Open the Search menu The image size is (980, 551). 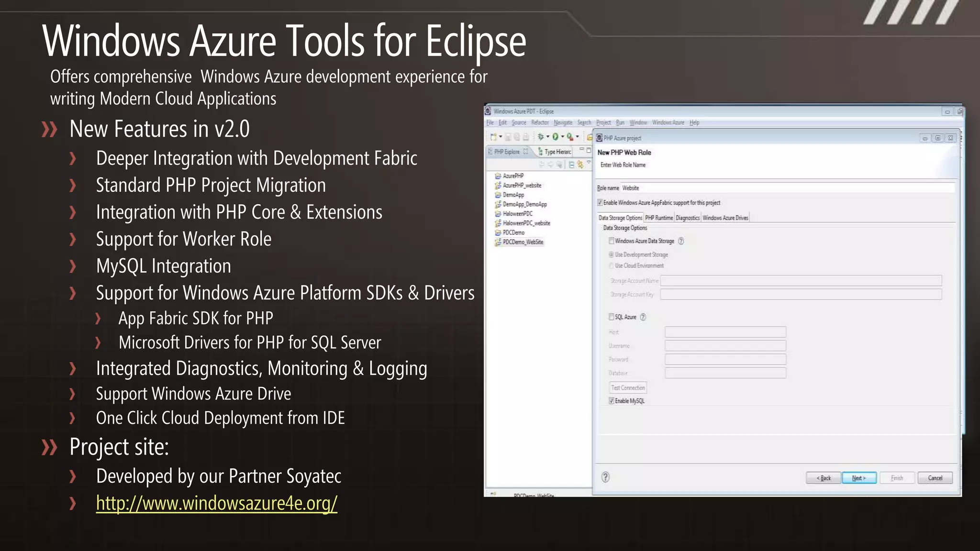584,123
